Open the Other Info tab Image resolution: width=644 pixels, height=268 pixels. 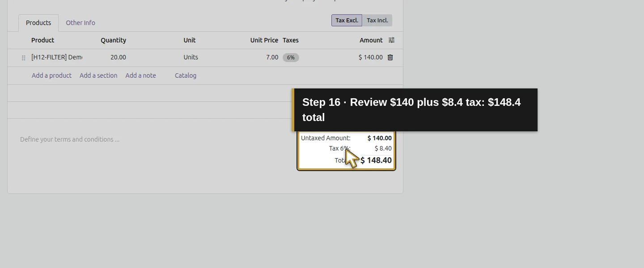pyautogui.click(x=80, y=23)
